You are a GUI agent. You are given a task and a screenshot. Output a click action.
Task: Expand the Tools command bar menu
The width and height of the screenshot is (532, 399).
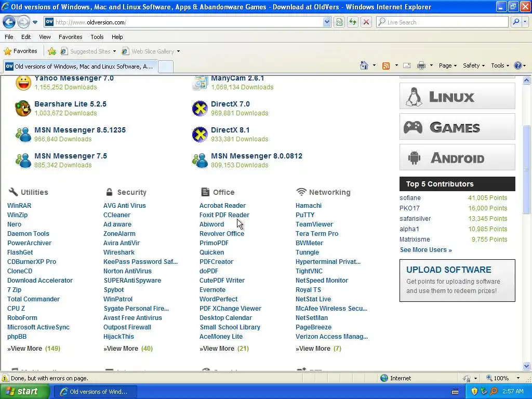click(x=500, y=65)
